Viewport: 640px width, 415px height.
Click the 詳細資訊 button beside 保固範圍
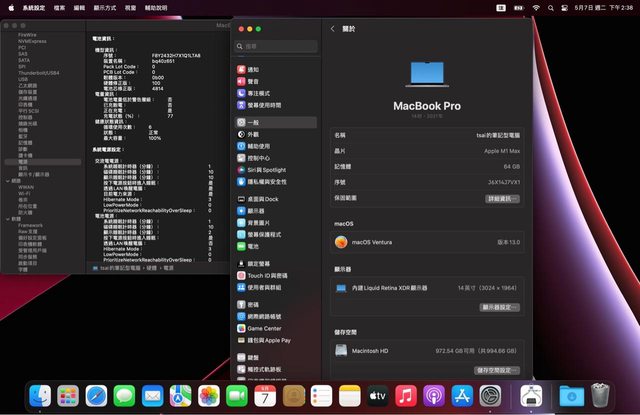502,199
